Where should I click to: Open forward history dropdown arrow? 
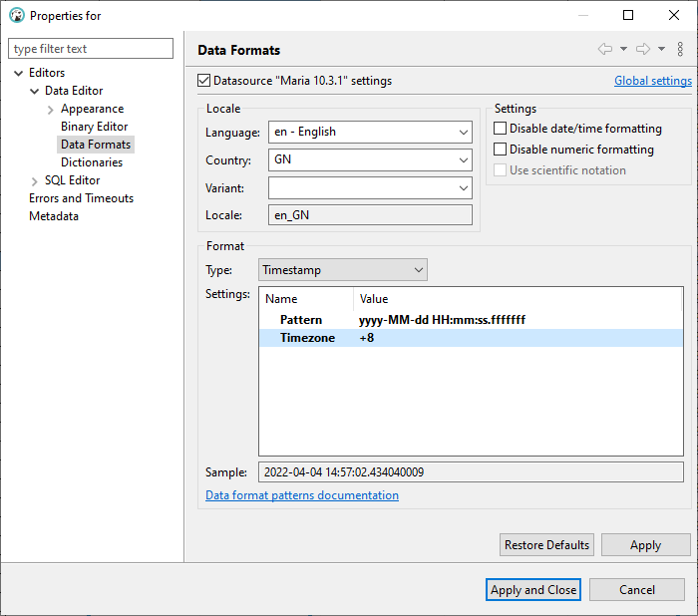[661, 49]
